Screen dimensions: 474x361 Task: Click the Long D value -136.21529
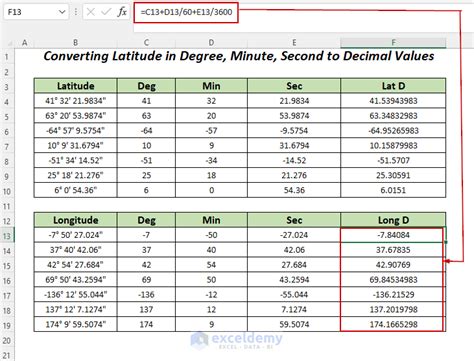click(x=393, y=295)
